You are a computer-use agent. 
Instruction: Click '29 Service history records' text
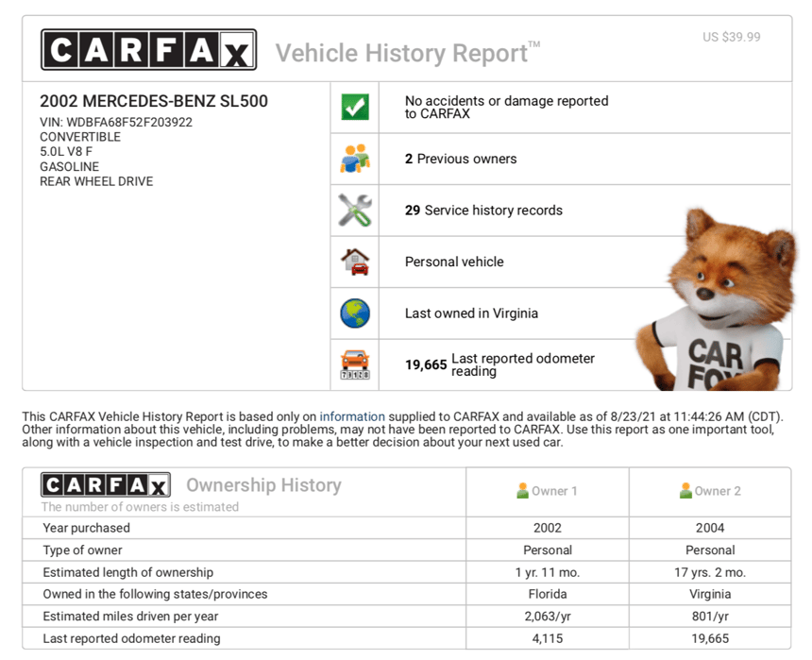(x=483, y=211)
